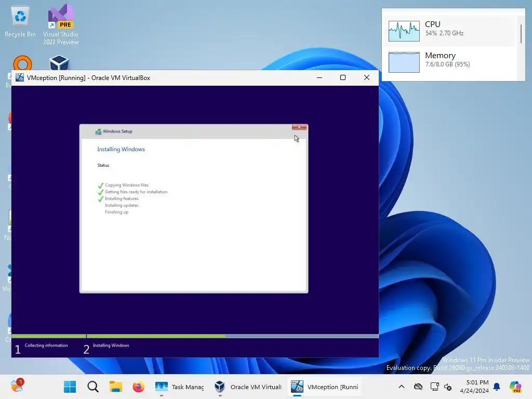The image size is (532, 399).
Task: Maximize the VMception VirtualBox window
Action: coord(343,78)
